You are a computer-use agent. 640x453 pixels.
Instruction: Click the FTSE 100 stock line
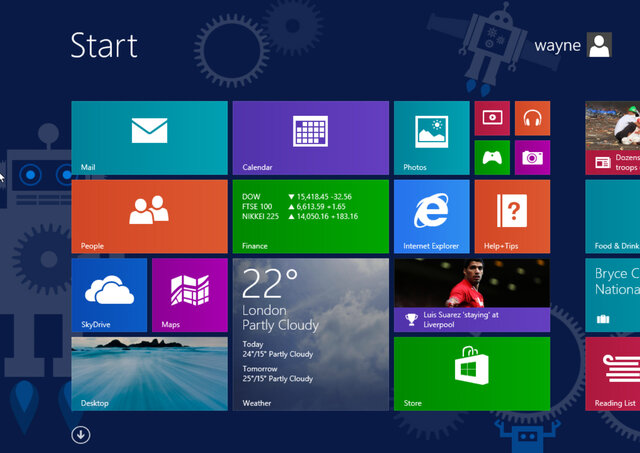(x=294, y=207)
